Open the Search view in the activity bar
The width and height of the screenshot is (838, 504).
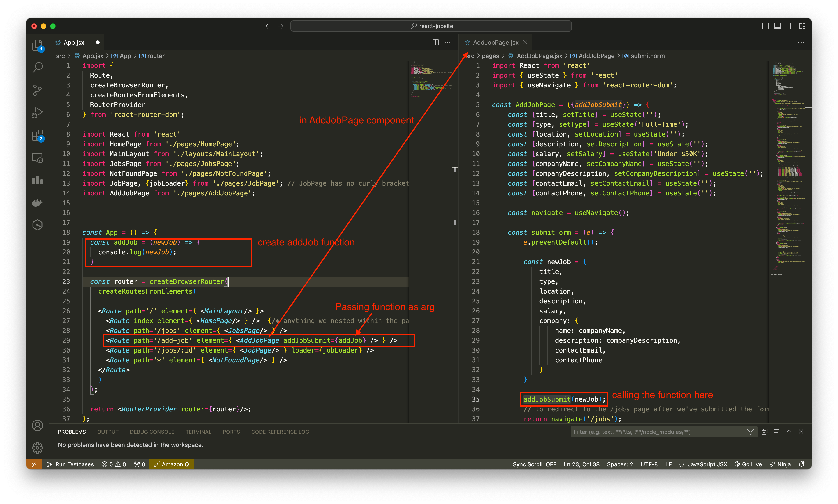click(37, 68)
